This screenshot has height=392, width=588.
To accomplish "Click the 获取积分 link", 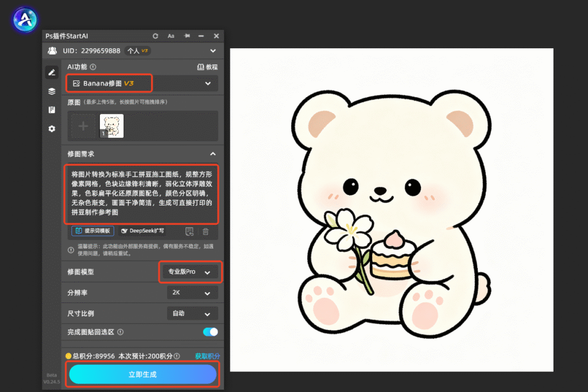I will pyautogui.click(x=207, y=356).
